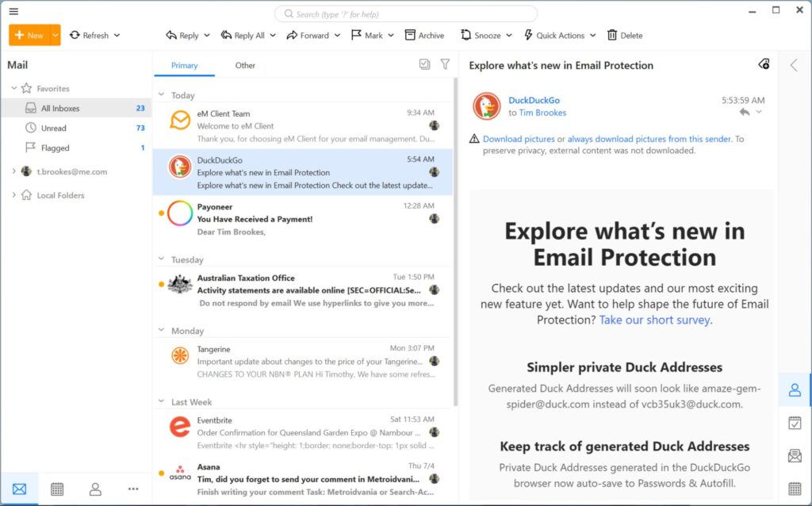Open the header reply options chevron
This screenshot has width=812, height=506.
759,112
